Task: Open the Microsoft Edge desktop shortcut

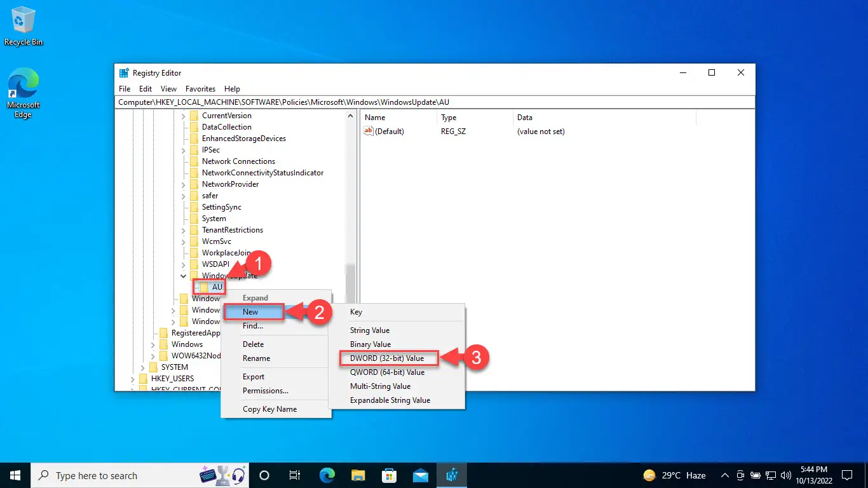Action: pos(23,93)
